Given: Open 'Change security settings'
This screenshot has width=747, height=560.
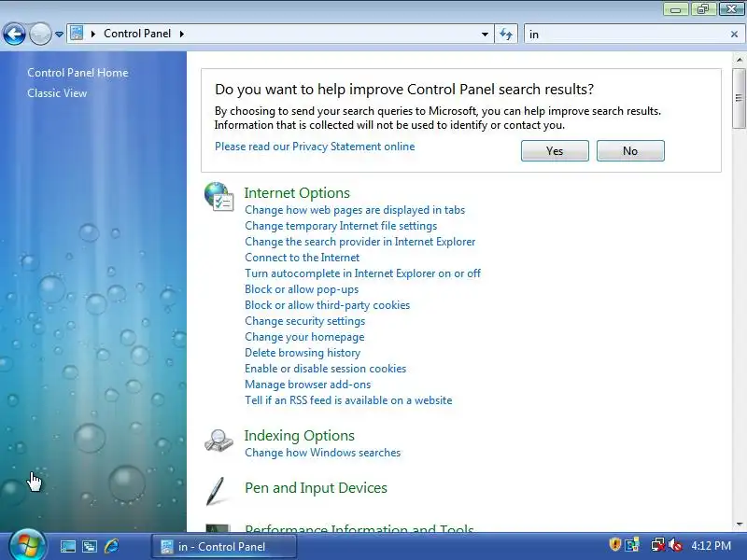Looking at the screenshot, I should pos(305,321).
